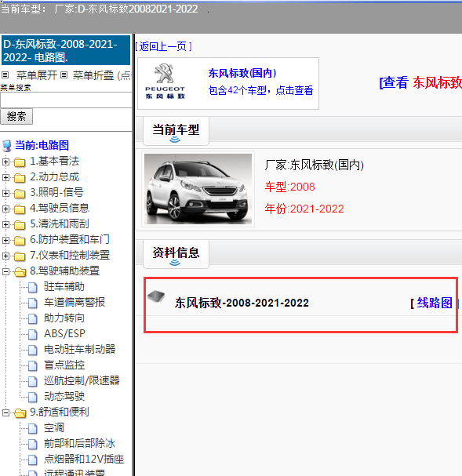Click the document icon beside 电动驻车制动器
The width and height of the screenshot is (462, 476).
(33, 350)
